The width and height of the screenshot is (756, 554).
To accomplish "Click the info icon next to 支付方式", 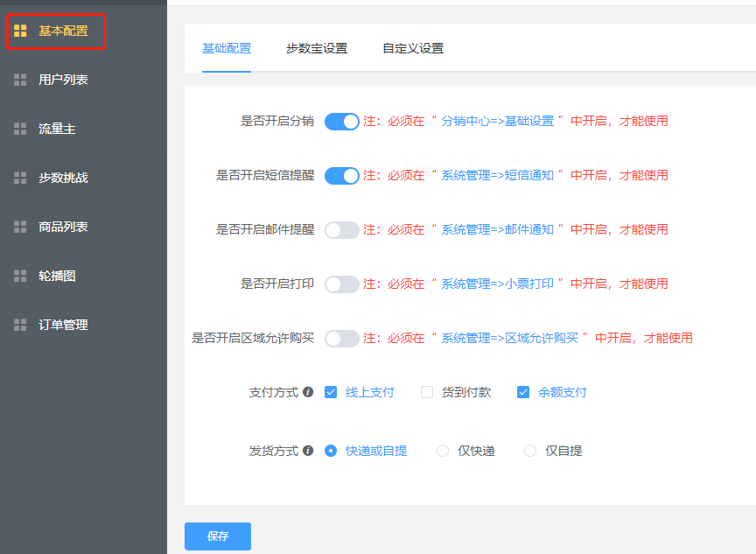I will tap(308, 393).
